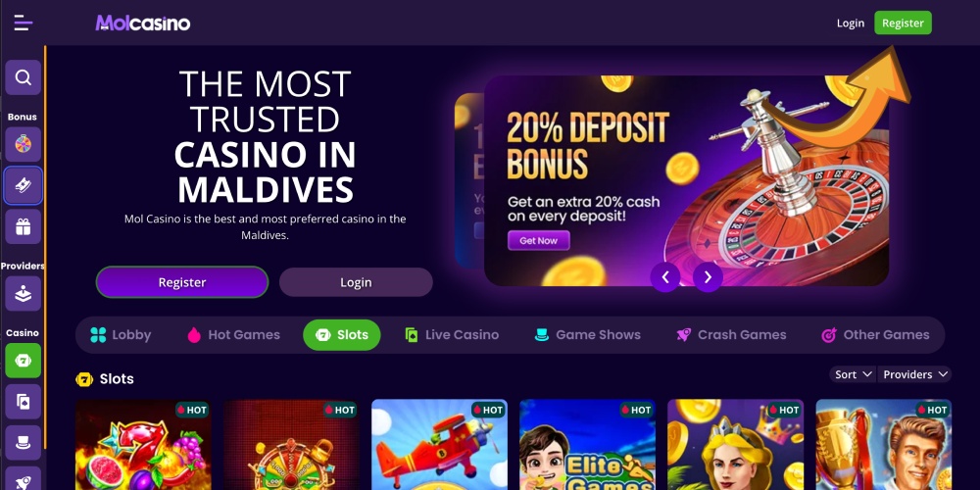
Task: Select the ticket coupon icon in sidebar
Action: tap(24, 185)
